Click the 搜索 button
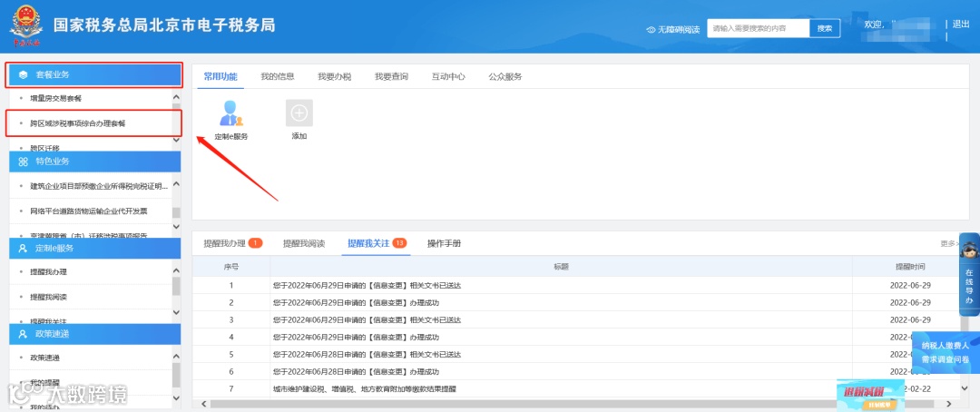The image size is (980, 412). [x=825, y=28]
